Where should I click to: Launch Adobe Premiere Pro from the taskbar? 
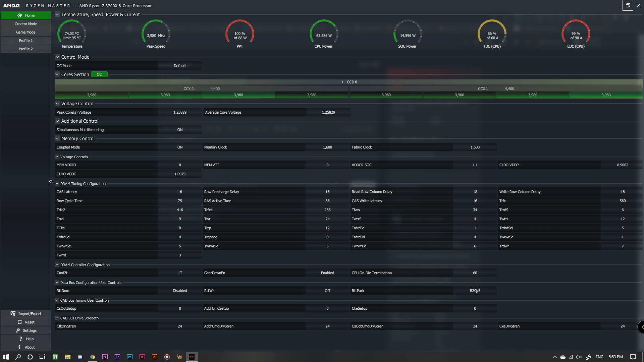click(x=105, y=357)
